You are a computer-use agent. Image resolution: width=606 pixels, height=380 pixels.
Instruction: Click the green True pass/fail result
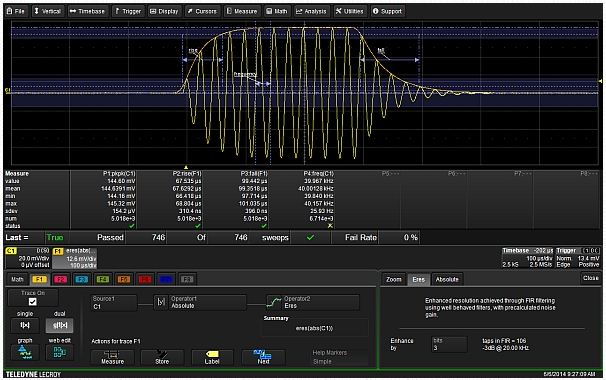pyautogui.click(x=54, y=237)
